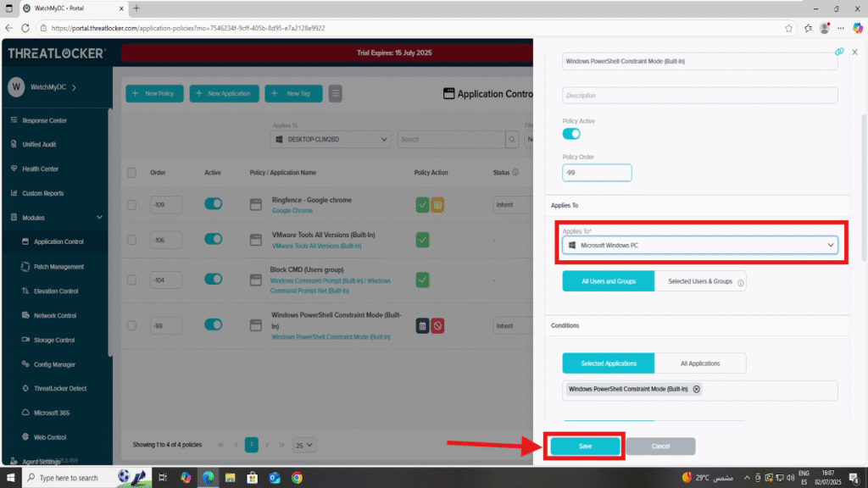Viewport: 868px width, 488px height.
Task: Select Storage Control module
Action: click(53, 340)
